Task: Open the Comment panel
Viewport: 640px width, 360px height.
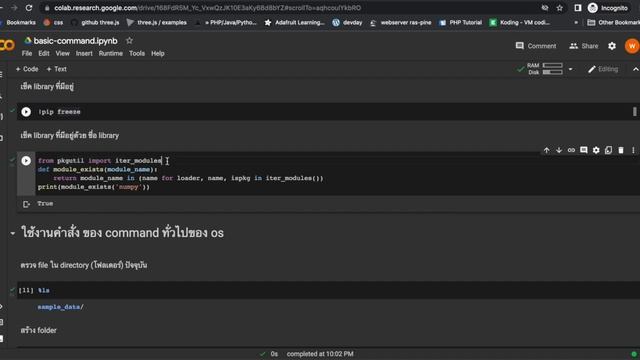Action: pos(536,46)
